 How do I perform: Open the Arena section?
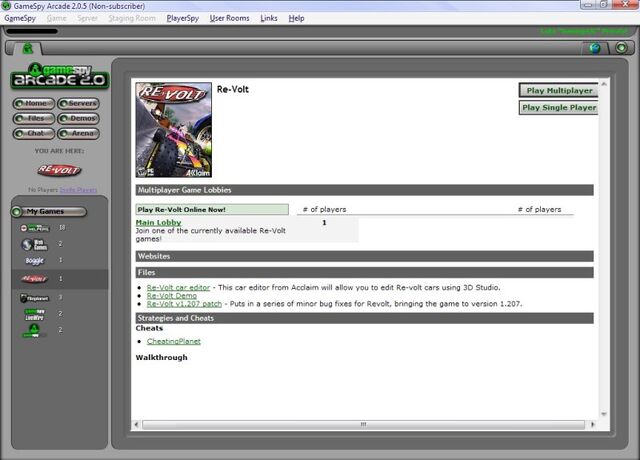click(78, 133)
